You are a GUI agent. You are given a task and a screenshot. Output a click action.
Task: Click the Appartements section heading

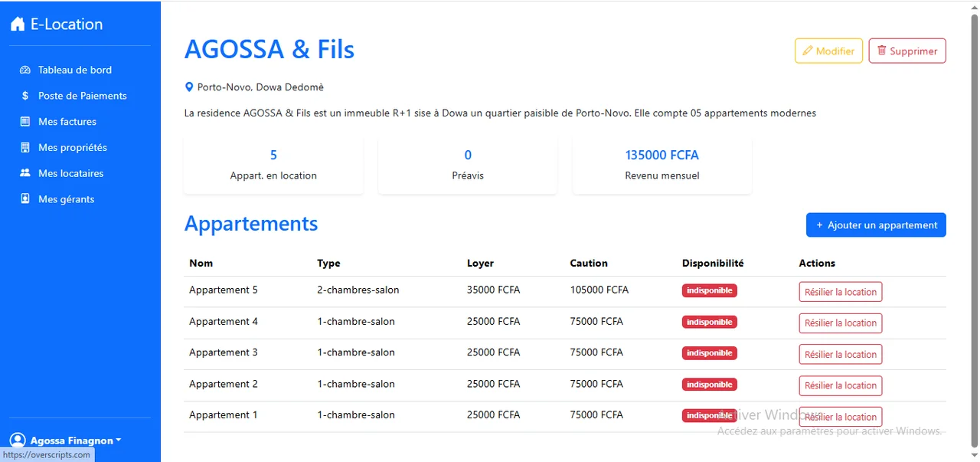(251, 224)
